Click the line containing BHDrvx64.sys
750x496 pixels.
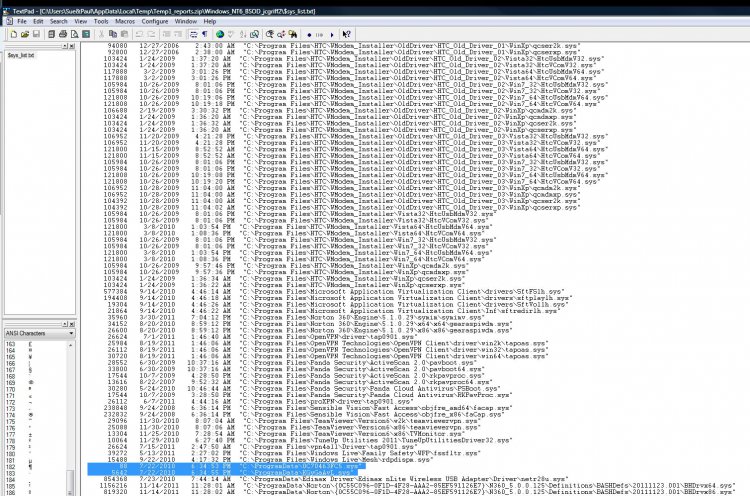tap(417, 485)
